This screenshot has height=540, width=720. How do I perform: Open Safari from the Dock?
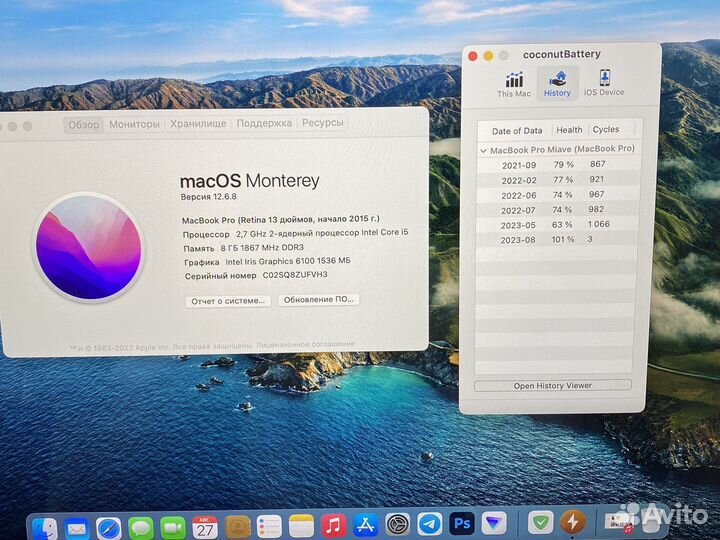(109, 529)
